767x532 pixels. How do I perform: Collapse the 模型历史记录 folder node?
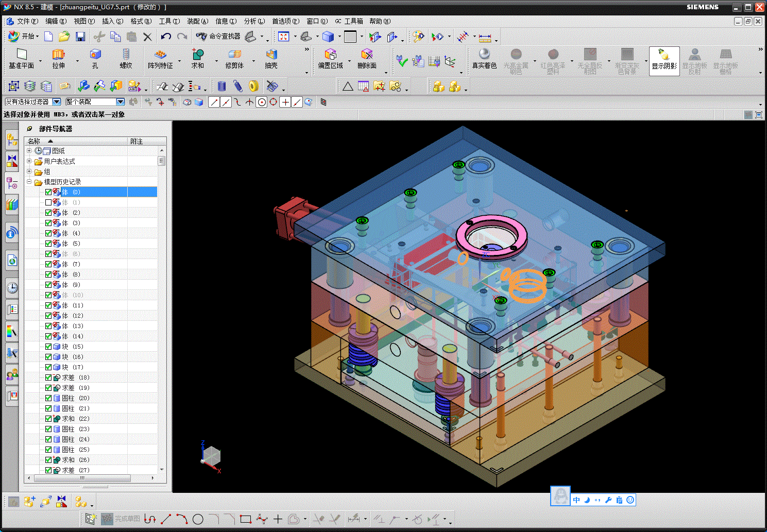pos(29,182)
